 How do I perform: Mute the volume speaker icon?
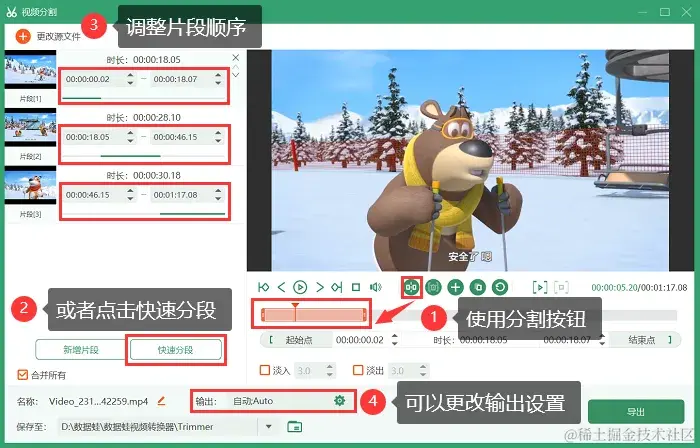[x=375, y=287]
